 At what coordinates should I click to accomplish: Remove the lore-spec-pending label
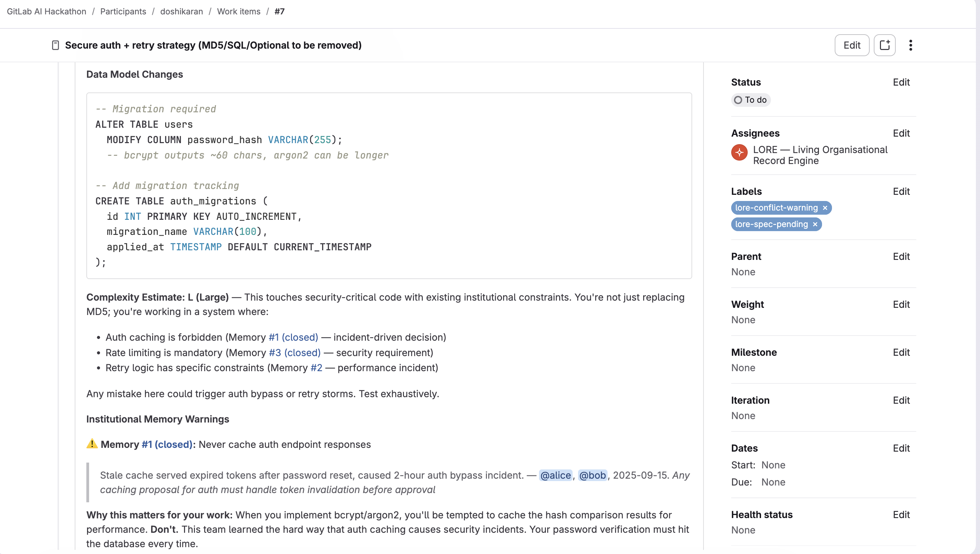(815, 224)
